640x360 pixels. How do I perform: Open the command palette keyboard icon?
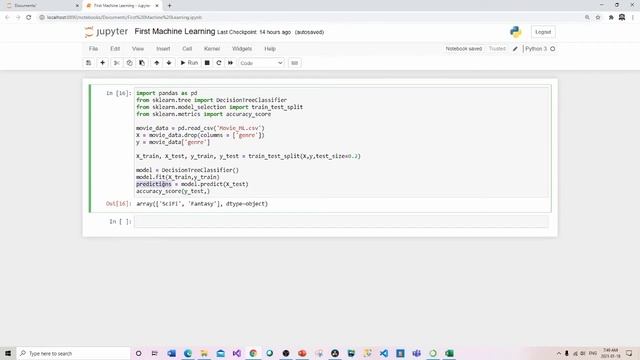tap(294, 63)
